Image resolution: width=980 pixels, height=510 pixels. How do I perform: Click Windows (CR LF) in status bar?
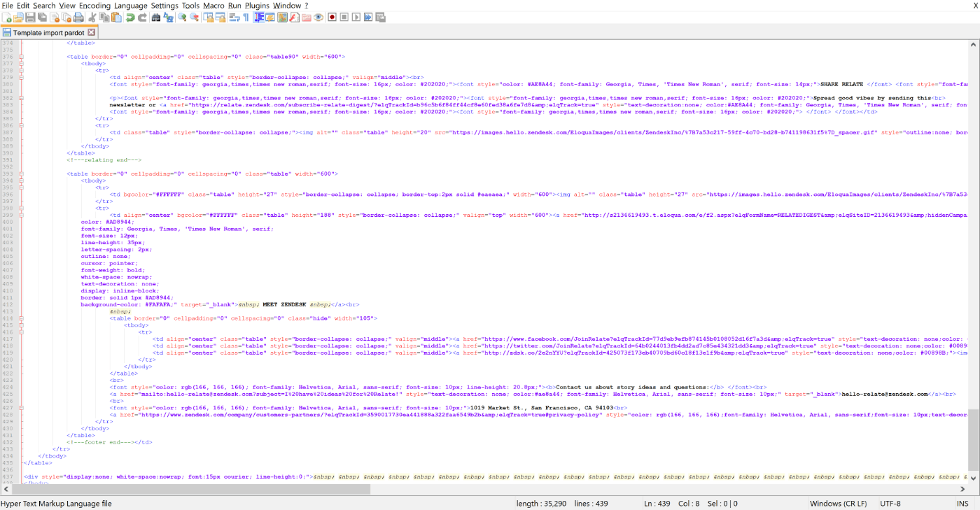coord(838,504)
